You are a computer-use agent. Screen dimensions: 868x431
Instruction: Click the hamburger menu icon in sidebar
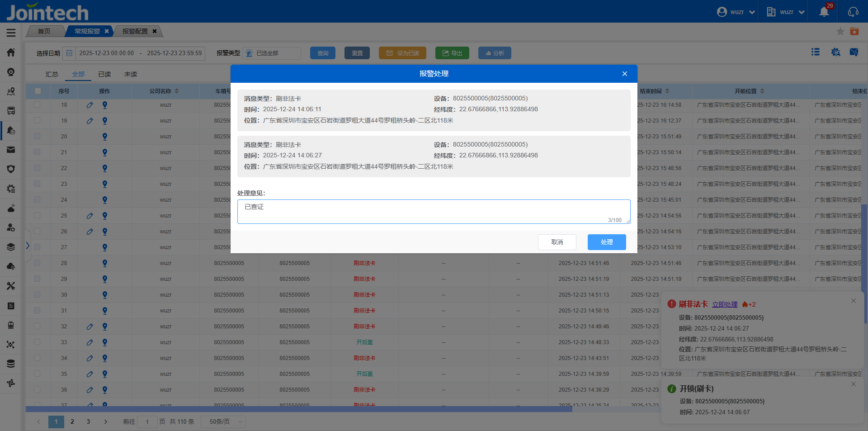click(x=11, y=33)
